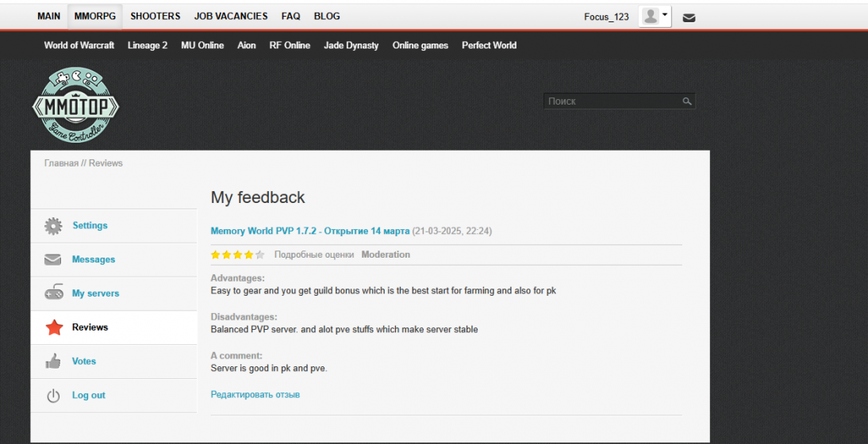Click the MMOTOP logo
Viewport: 868px width, 444px height.
[x=76, y=105]
